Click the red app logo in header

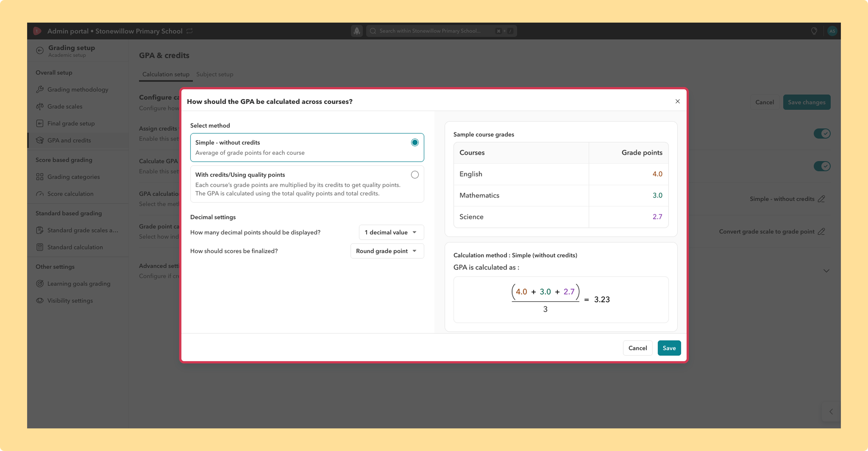(37, 31)
